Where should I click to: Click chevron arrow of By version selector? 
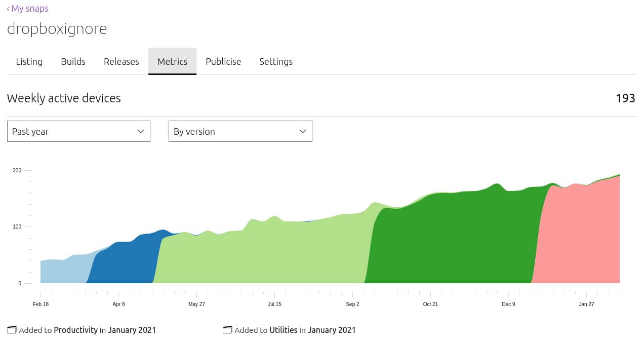click(x=303, y=131)
